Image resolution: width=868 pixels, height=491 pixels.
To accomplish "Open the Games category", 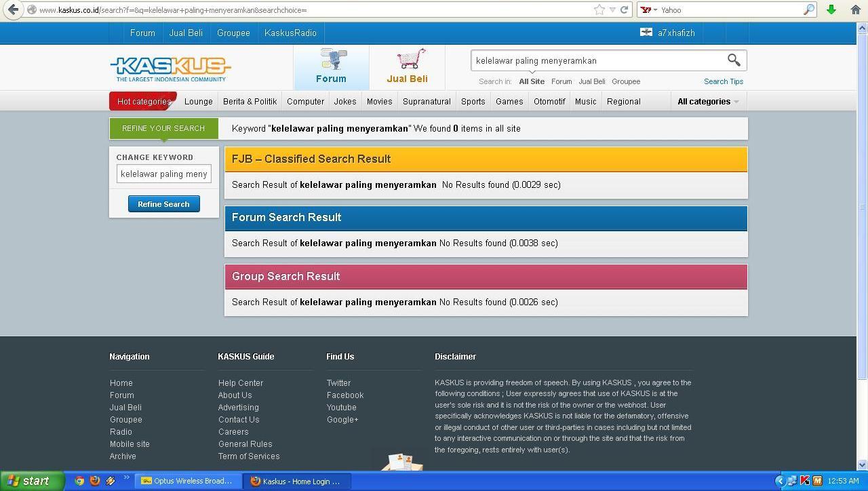I will pos(509,101).
